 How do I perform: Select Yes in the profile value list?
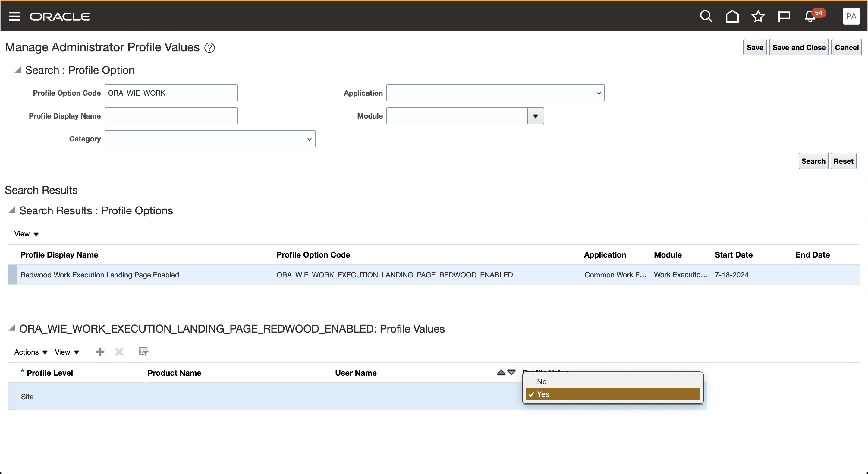coord(613,394)
